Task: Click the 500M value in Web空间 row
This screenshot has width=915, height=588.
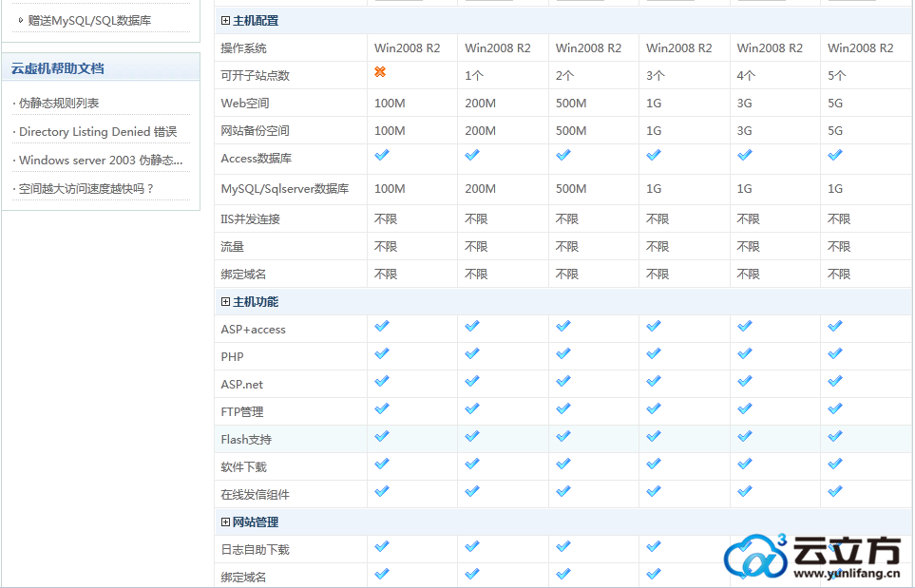Action: (x=571, y=104)
